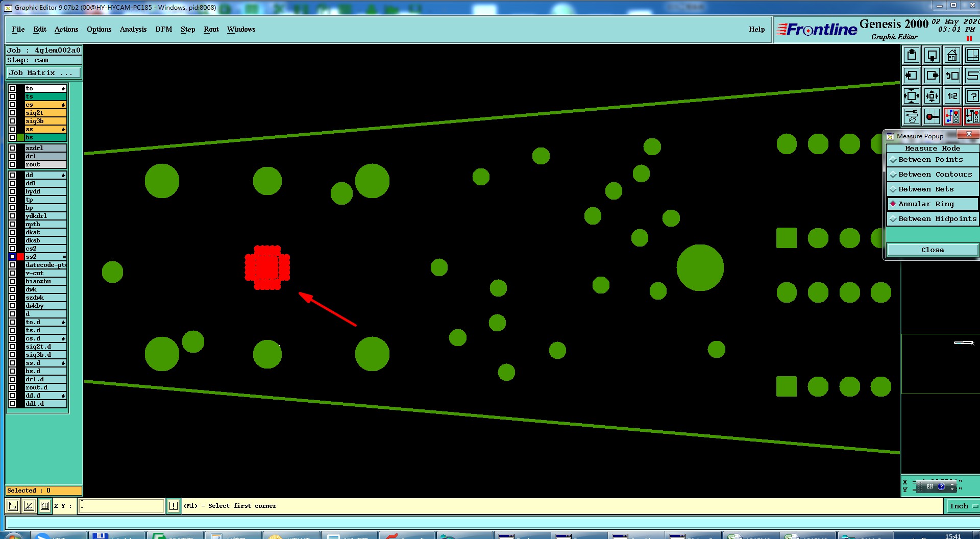Screen dimensions: 980x539
Task: Click the previous view return icon
Action: (952, 76)
